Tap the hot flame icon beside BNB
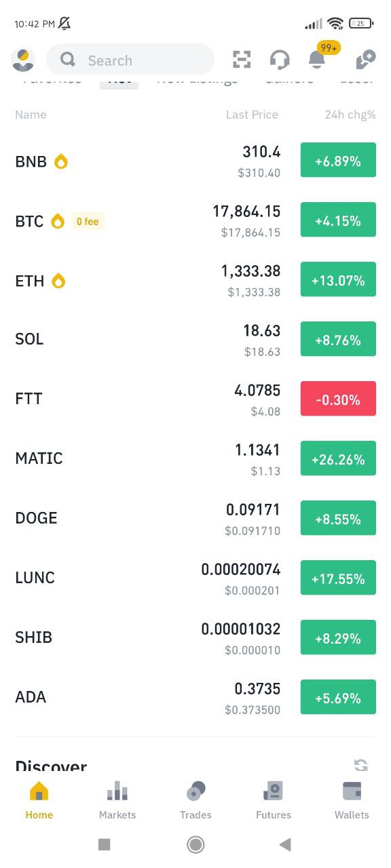This screenshot has height=868, width=391. (61, 161)
